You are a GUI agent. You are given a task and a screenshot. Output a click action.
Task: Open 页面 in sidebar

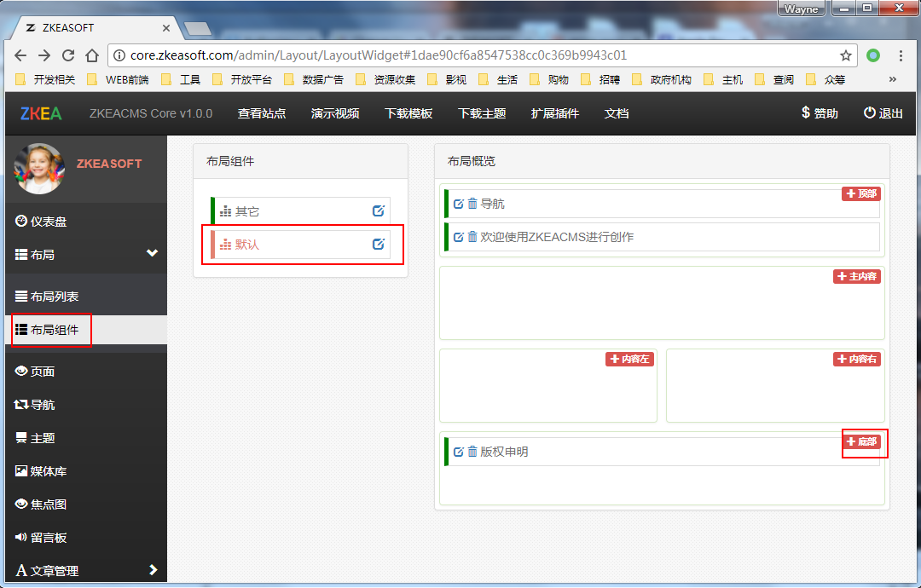(86, 371)
